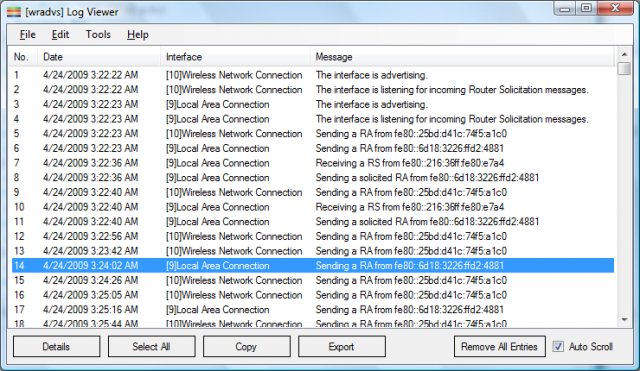The width and height of the screenshot is (640, 371).
Task: Sort by the Message column header
Action: coord(462,57)
